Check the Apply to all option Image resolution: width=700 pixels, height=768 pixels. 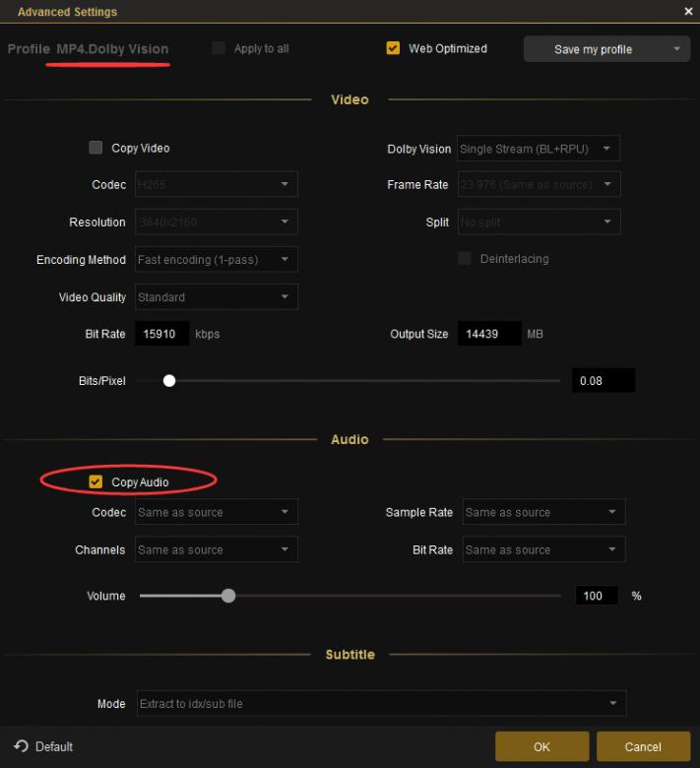[x=219, y=48]
